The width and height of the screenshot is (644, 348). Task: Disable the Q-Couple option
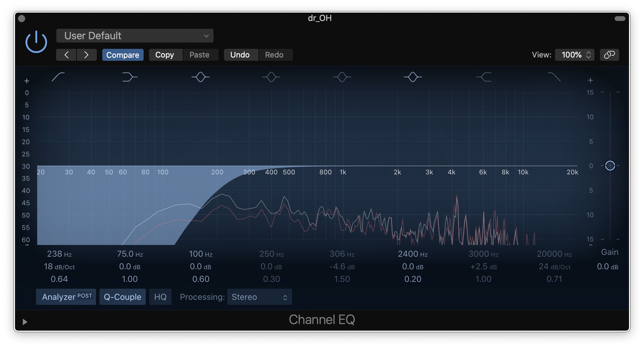coord(122,297)
